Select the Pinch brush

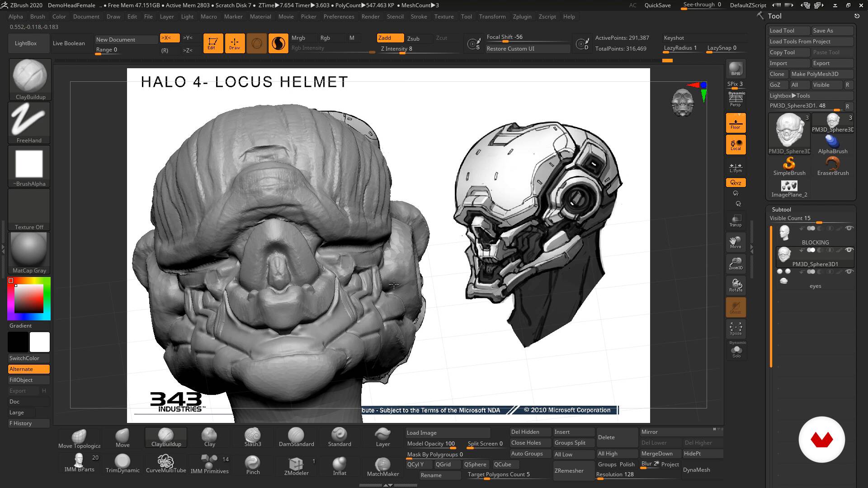click(253, 465)
